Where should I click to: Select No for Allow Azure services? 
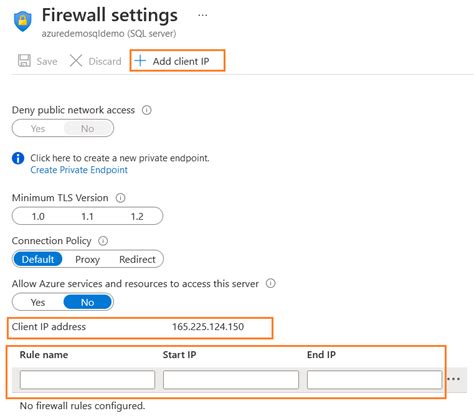pos(87,302)
